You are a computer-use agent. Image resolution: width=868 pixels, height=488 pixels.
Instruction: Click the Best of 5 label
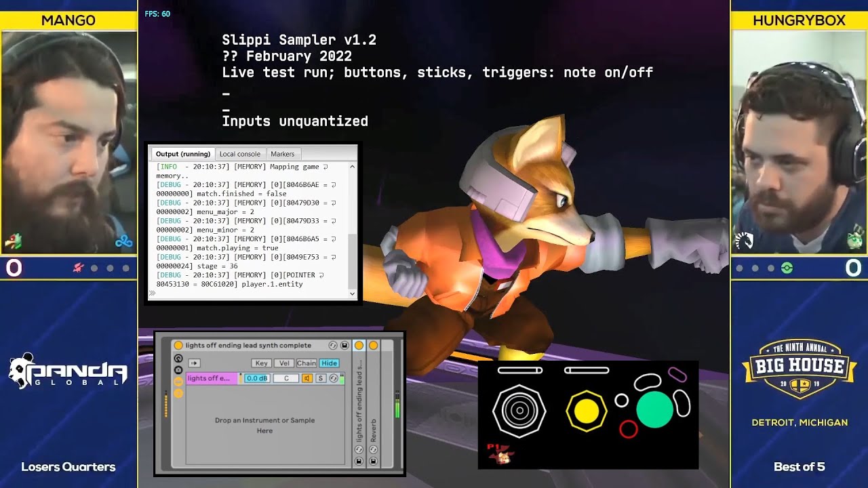pos(800,466)
